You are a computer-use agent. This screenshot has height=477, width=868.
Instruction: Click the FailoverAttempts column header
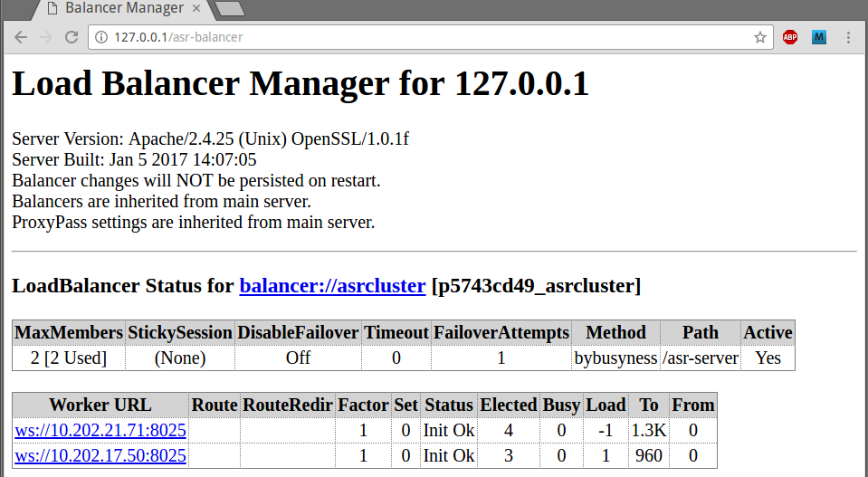(x=501, y=332)
